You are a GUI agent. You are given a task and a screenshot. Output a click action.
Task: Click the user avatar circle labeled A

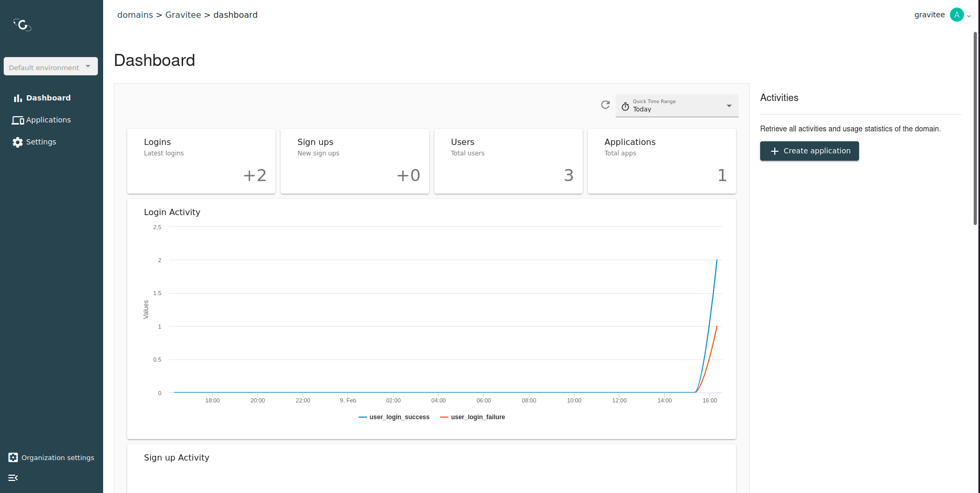tap(956, 15)
